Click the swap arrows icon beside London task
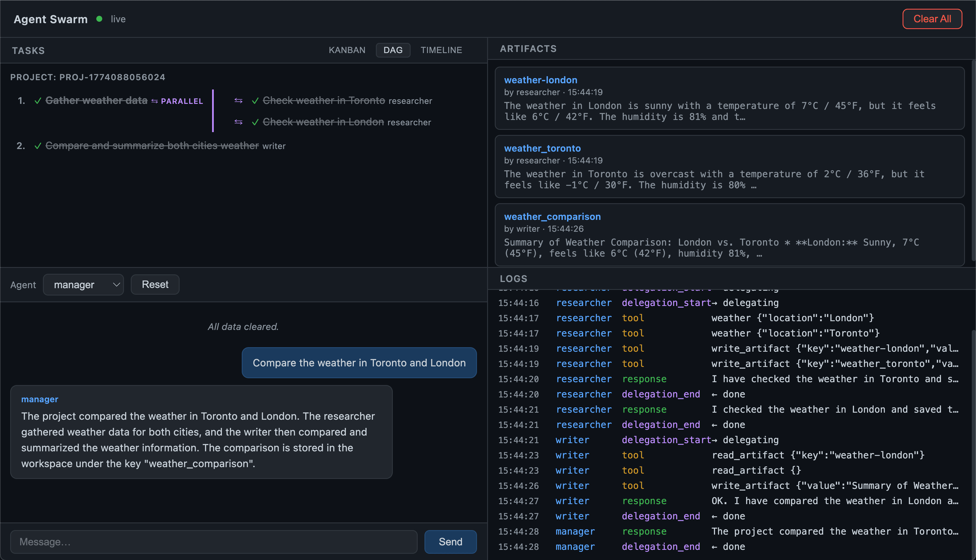The width and height of the screenshot is (976, 560). click(238, 122)
